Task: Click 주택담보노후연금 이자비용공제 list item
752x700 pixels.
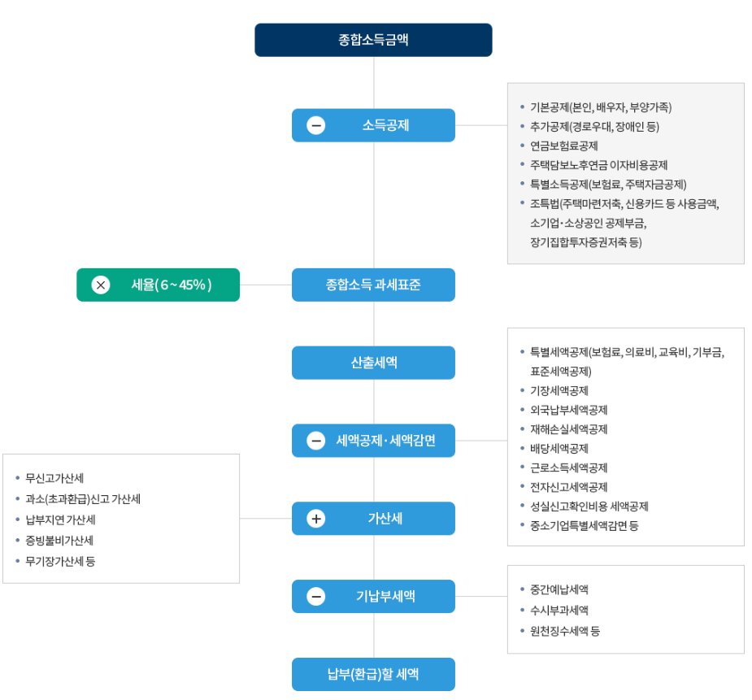Action: (598, 165)
